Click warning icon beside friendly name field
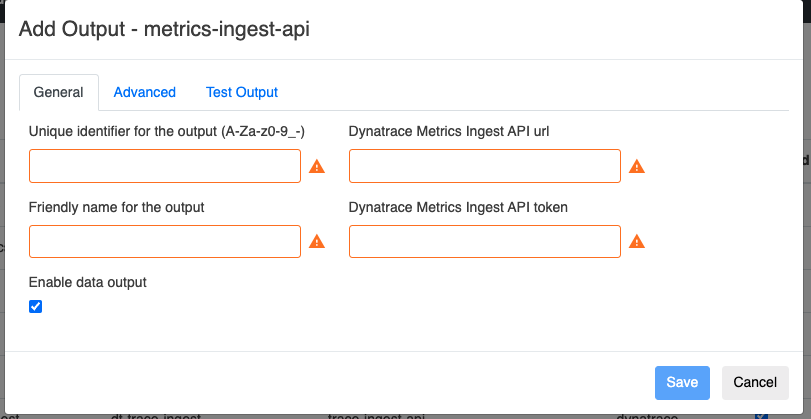 (x=317, y=241)
